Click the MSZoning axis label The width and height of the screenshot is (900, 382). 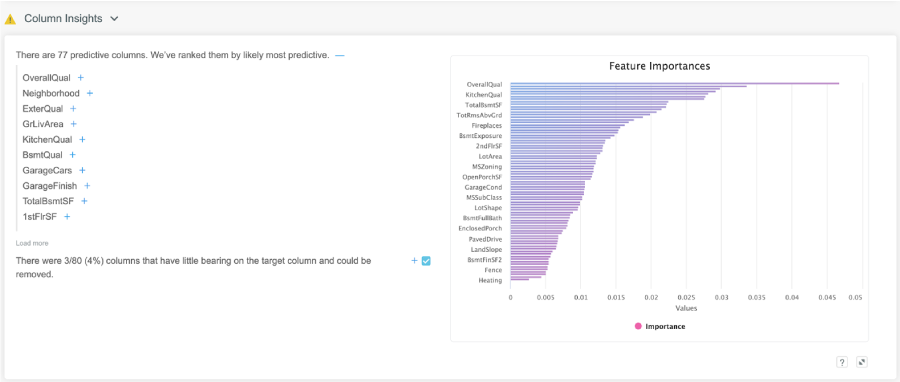point(487,166)
